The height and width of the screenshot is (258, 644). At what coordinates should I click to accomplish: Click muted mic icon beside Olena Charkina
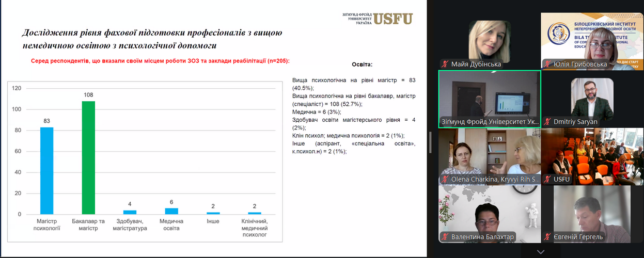pyautogui.click(x=445, y=180)
